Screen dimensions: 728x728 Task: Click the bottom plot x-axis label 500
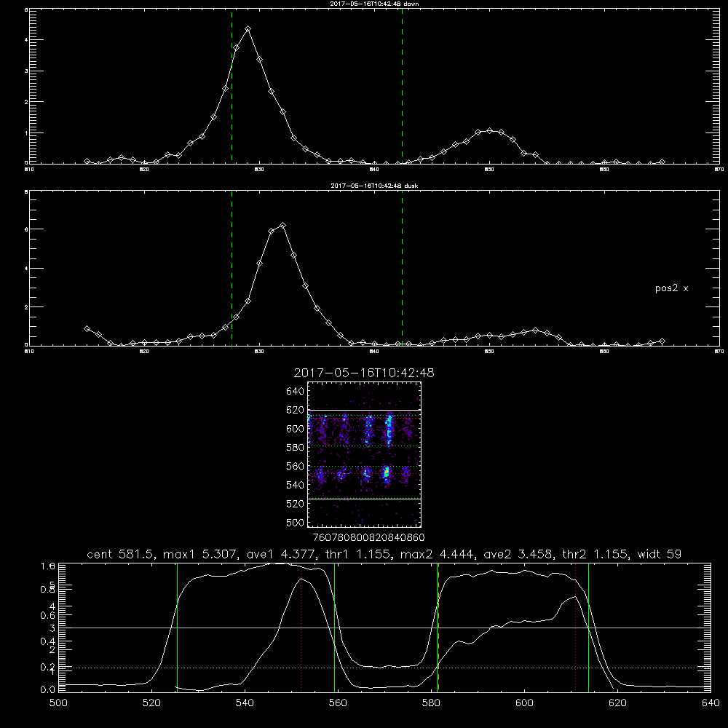pyautogui.click(x=58, y=703)
